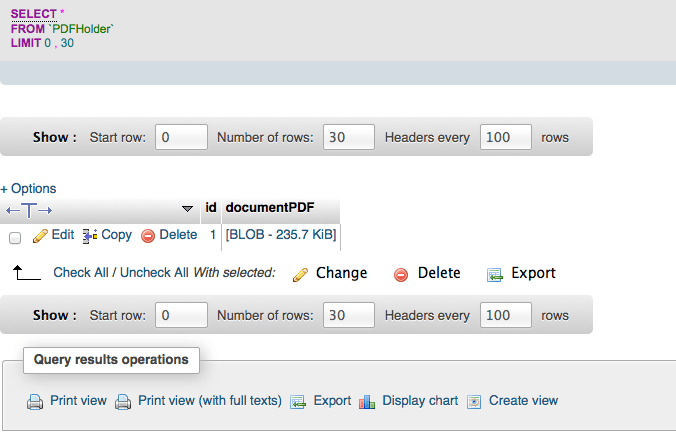Image resolution: width=676 pixels, height=443 pixels.
Task: Open the column sort dropdown arrow
Action: click(x=187, y=209)
